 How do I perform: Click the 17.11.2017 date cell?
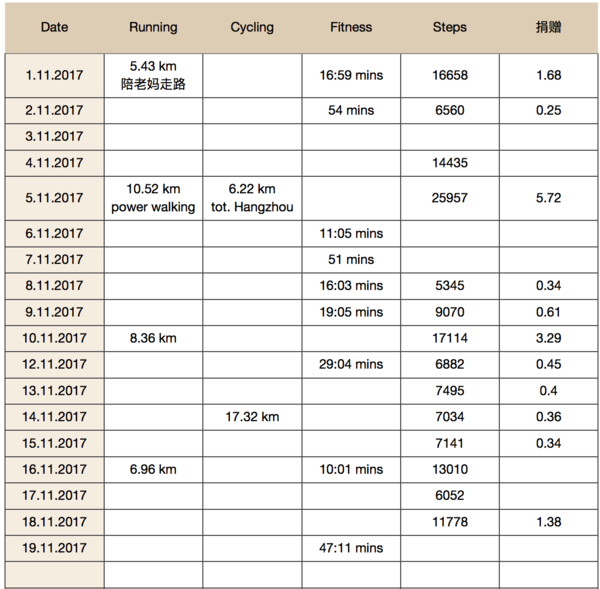pyautogui.click(x=54, y=496)
